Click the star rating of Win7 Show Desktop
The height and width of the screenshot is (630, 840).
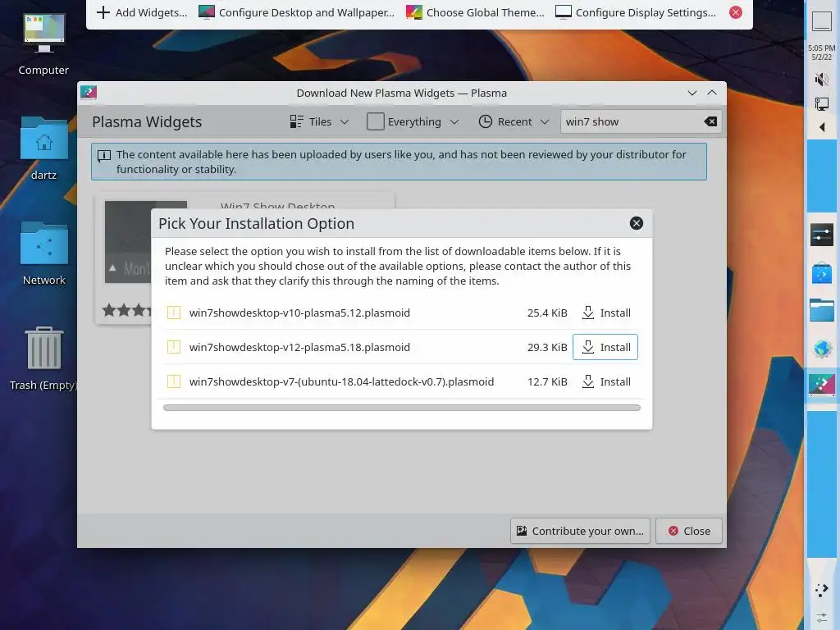point(126,310)
